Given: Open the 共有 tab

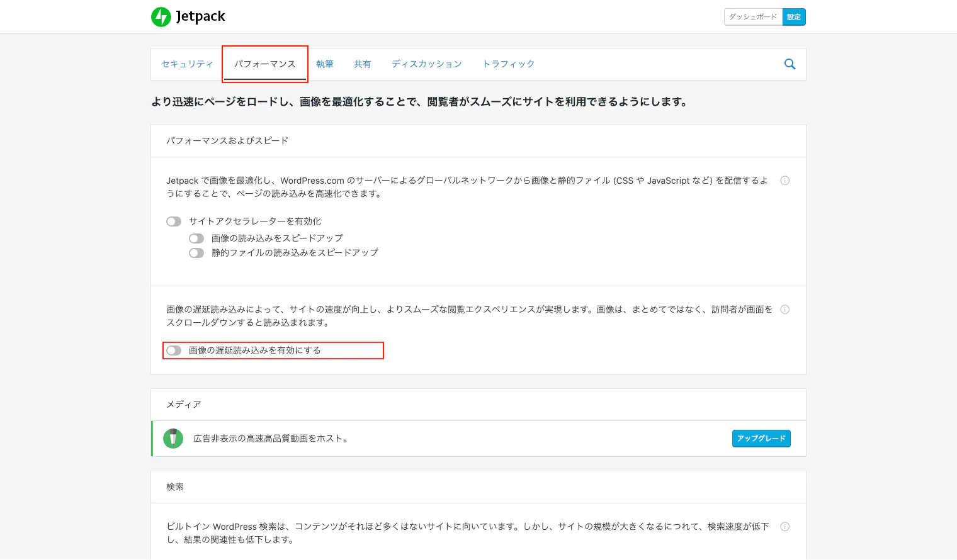Looking at the screenshot, I should [x=363, y=64].
